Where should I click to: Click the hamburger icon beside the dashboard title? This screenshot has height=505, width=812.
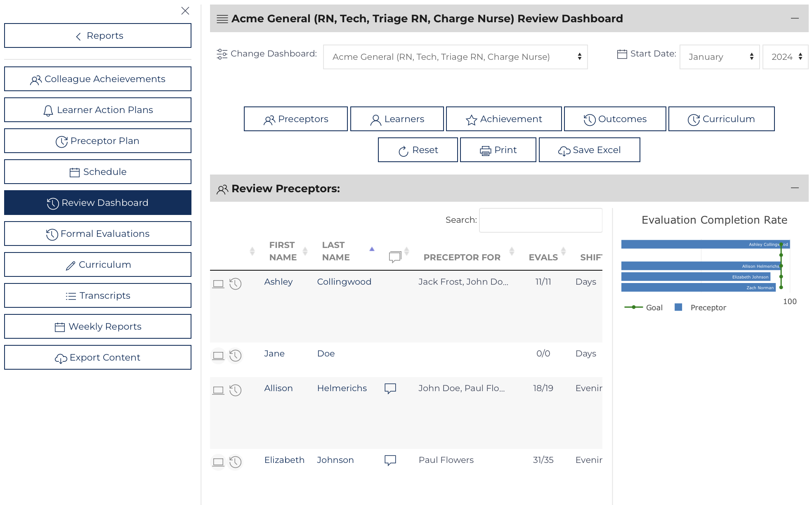tap(222, 19)
